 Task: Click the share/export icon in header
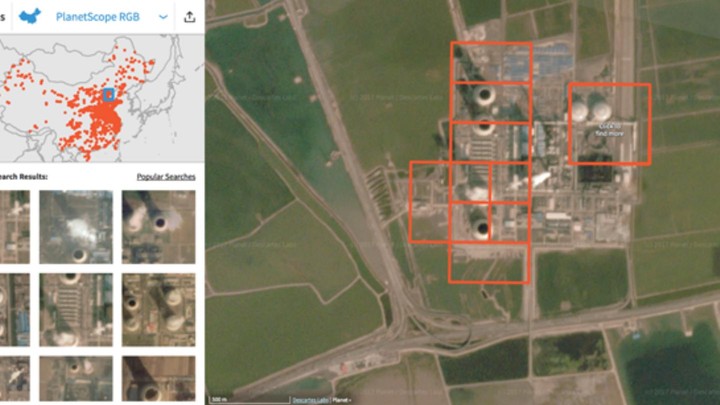[x=190, y=17]
